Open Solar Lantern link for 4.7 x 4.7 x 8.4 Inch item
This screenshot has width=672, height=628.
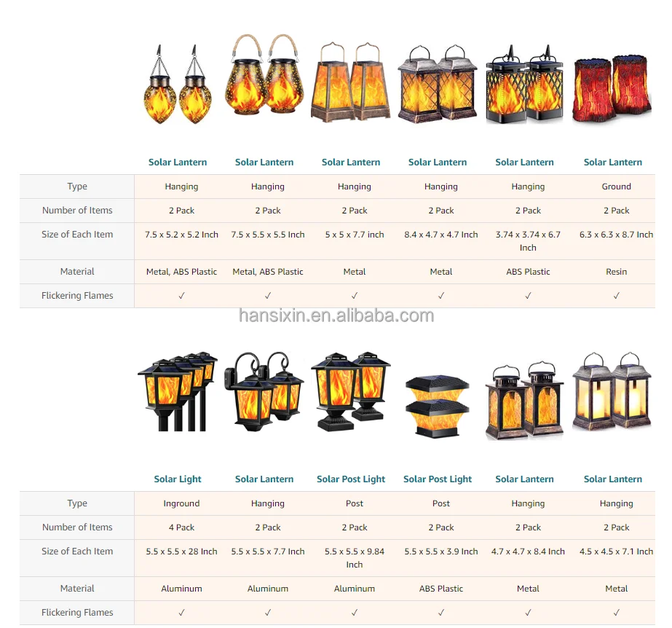pos(525,479)
